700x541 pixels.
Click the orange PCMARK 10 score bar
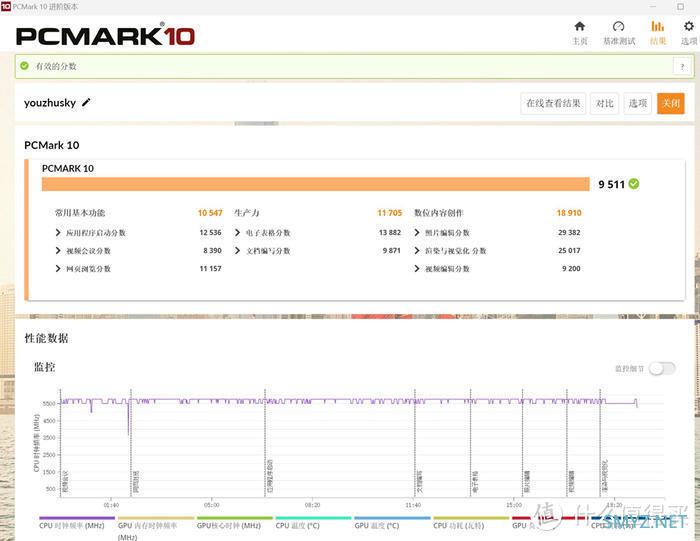pos(316,184)
